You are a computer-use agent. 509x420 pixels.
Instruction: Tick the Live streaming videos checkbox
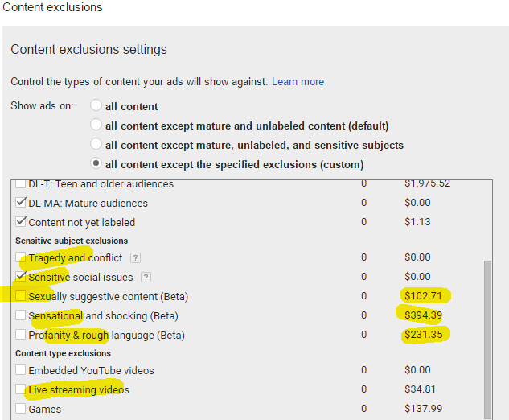click(21, 390)
